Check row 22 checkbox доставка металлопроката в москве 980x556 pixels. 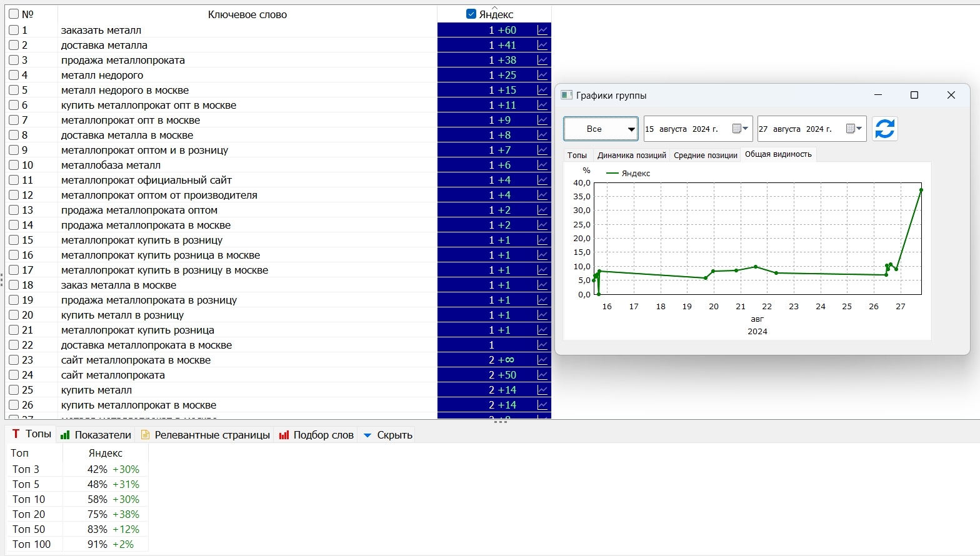click(x=14, y=345)
